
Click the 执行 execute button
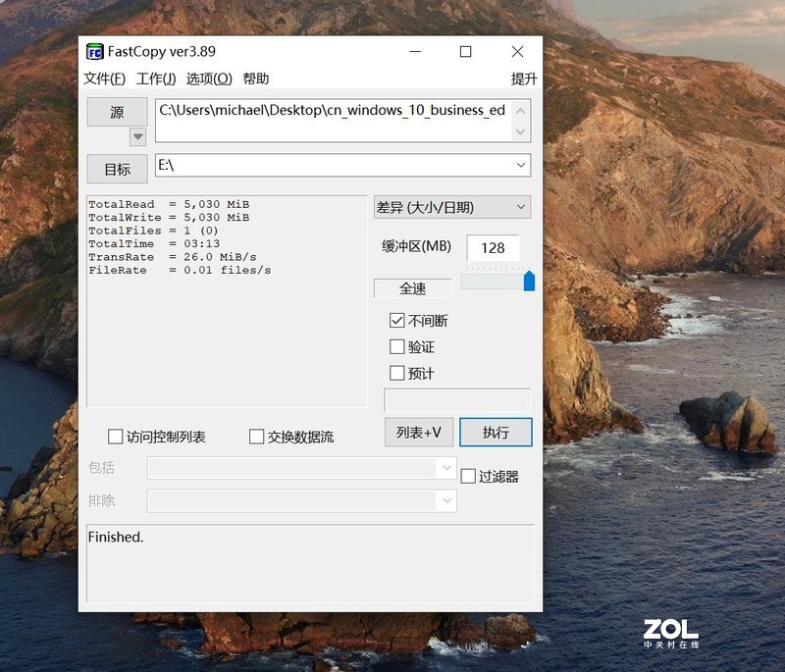pos(496,433)
